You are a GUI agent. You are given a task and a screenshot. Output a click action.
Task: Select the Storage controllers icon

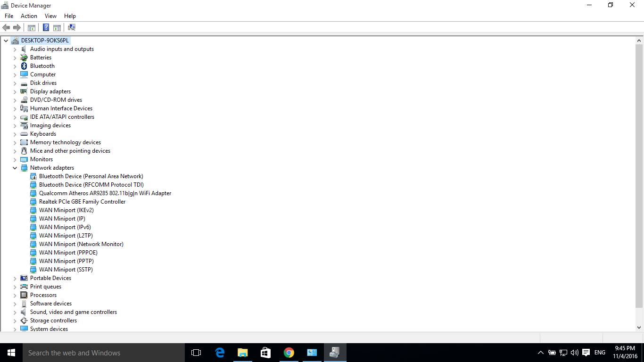[24, 321]
